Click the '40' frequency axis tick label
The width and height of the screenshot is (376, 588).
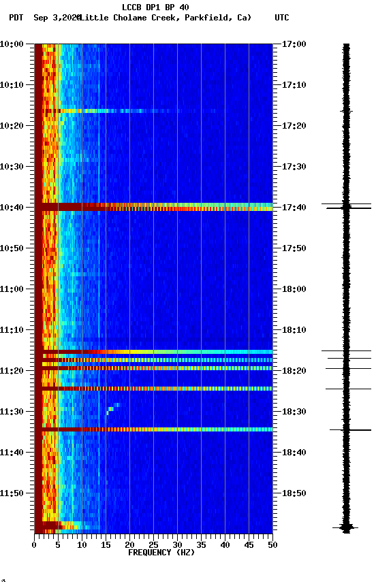coord(225,546)
